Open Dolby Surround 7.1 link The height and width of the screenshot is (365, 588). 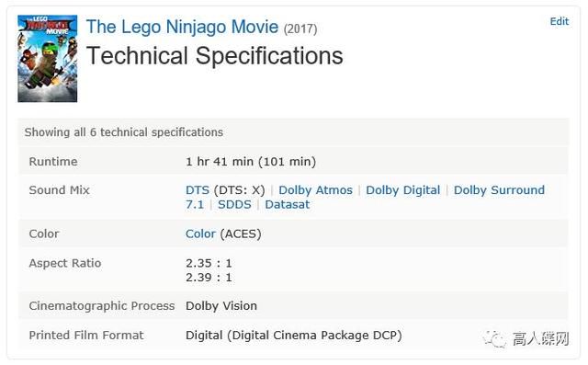[x=499, y=189]
